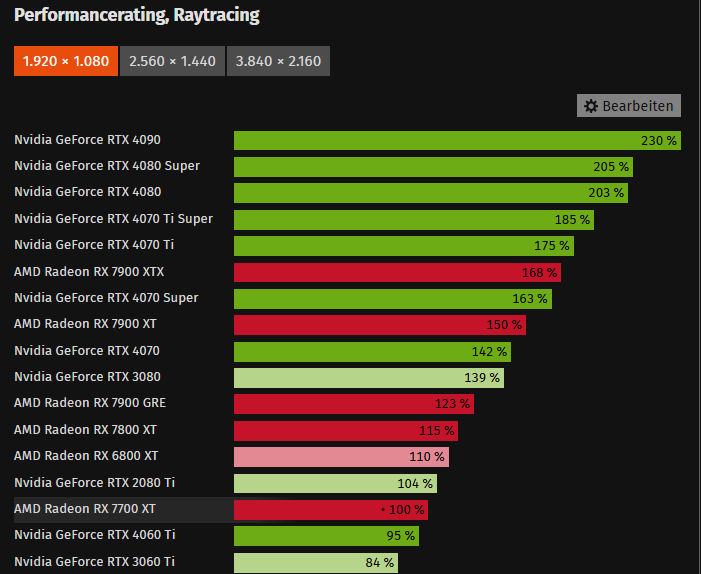The height and width of the screenshot is (574, 701).
Task: Select the AMD Radeon RX 7800 XT label
Action: pos(85,430)
